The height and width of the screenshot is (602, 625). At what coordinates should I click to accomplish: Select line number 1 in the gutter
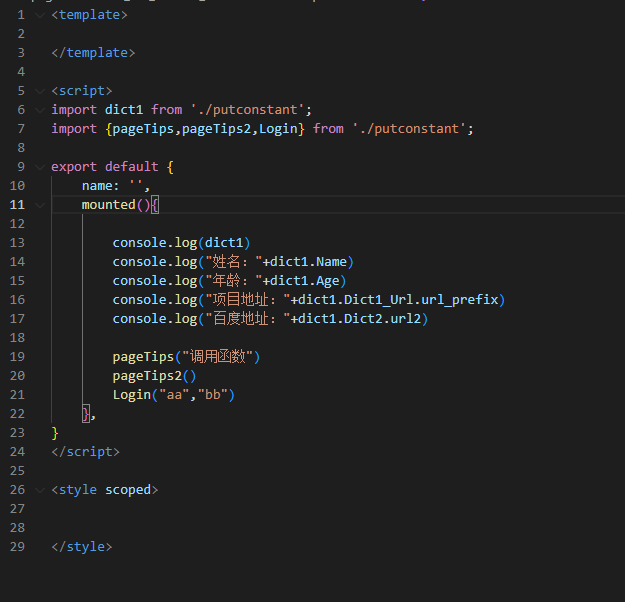[21, 15]
